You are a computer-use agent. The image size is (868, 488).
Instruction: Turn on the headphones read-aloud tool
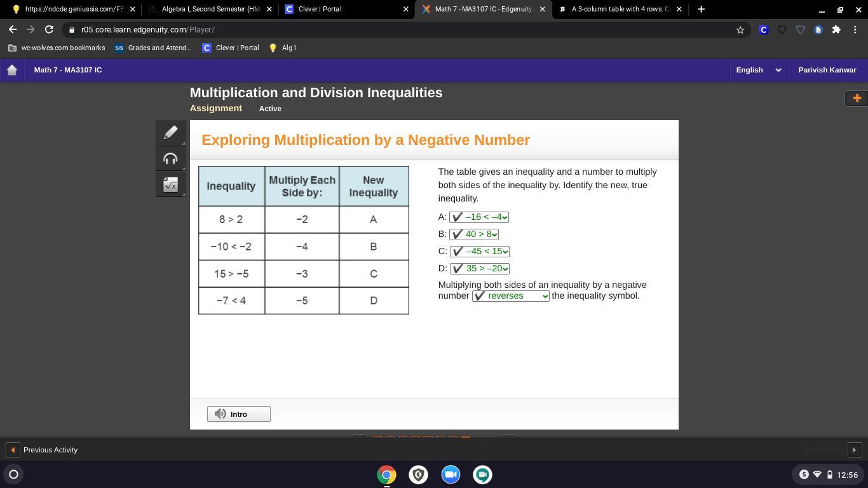click(x=170, y=158)
